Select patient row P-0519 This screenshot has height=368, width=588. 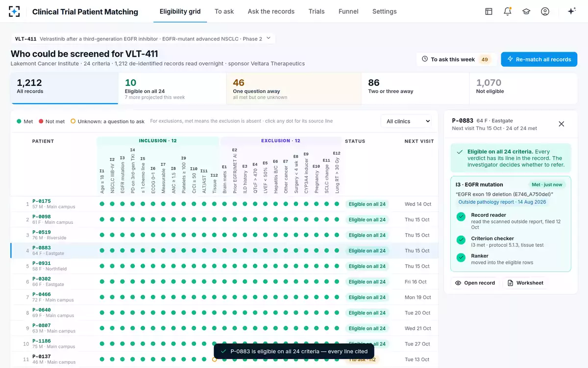(224, 235)
